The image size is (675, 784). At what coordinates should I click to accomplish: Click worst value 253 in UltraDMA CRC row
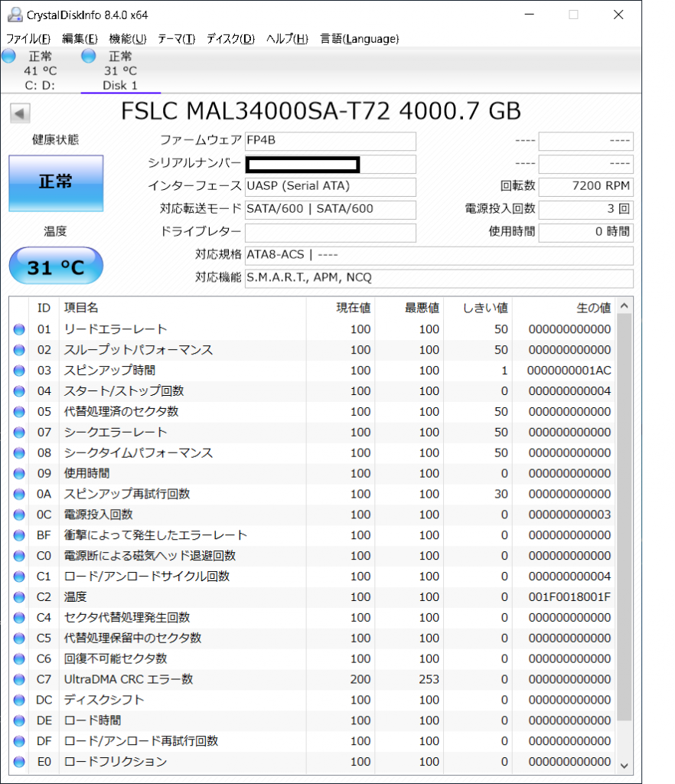429,680
